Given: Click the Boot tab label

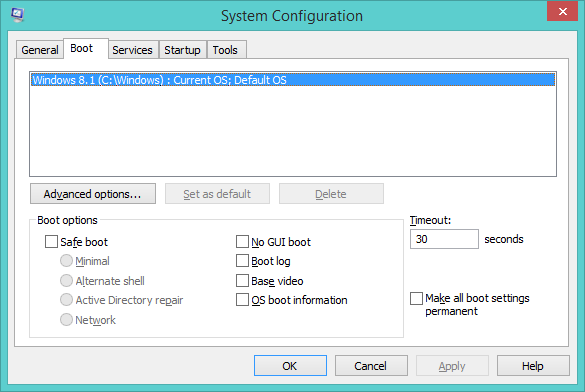Looking at the screenshot, I should (82, 48).
